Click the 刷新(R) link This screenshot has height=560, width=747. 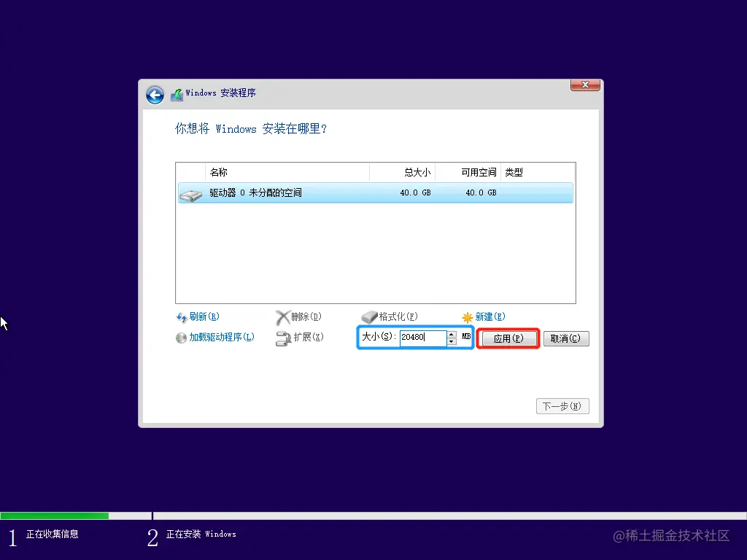click(204, 316)
